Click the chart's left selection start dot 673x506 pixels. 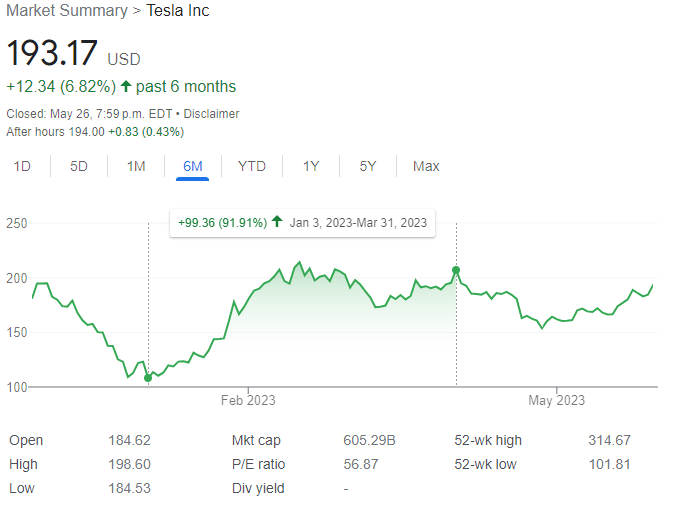click(148, 378)
